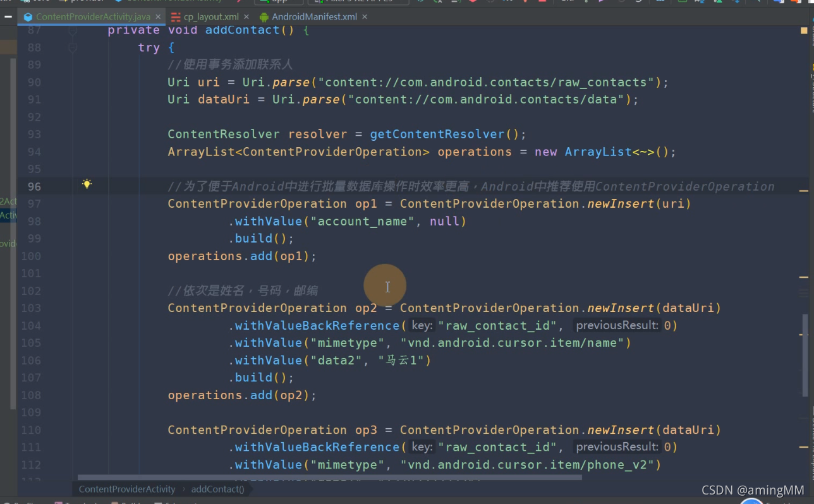814x504 pixels.
Task: Click the comment 依次是姓名，号码，邮编
Action: pos(243,291)
